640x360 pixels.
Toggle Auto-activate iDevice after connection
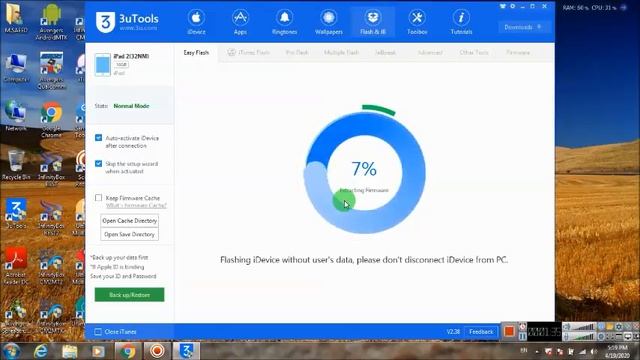(x=98, y=138)
